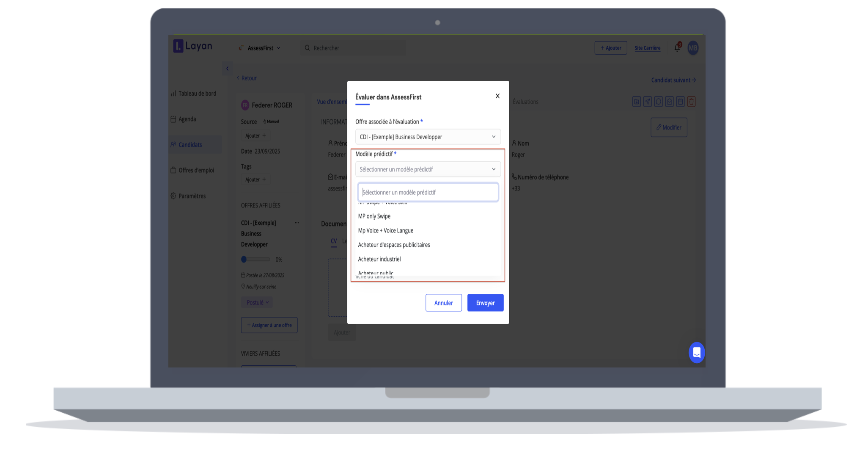Switch to the Évaluations tab

(525, 102)
